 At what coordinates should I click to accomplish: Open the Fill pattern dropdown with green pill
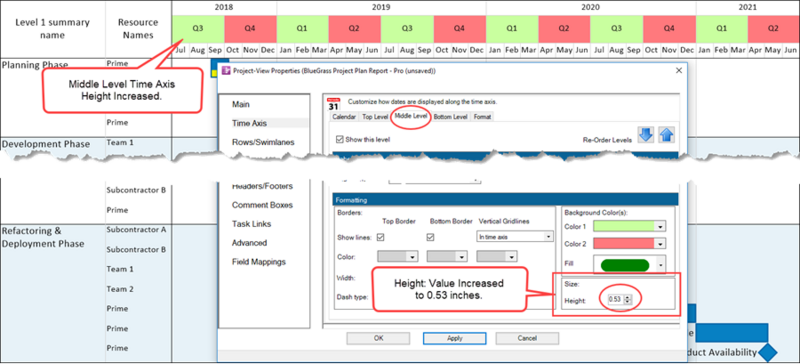[630, 265]
